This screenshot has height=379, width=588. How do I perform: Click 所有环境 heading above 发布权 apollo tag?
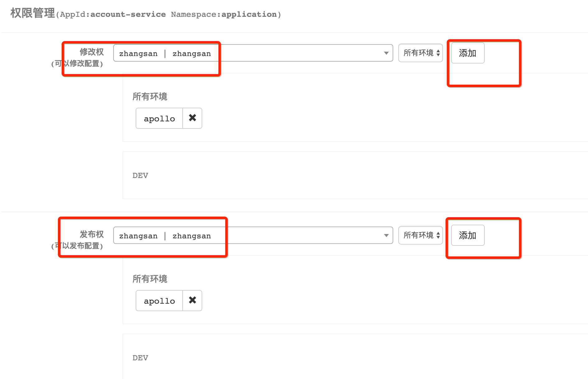[150, 279]
